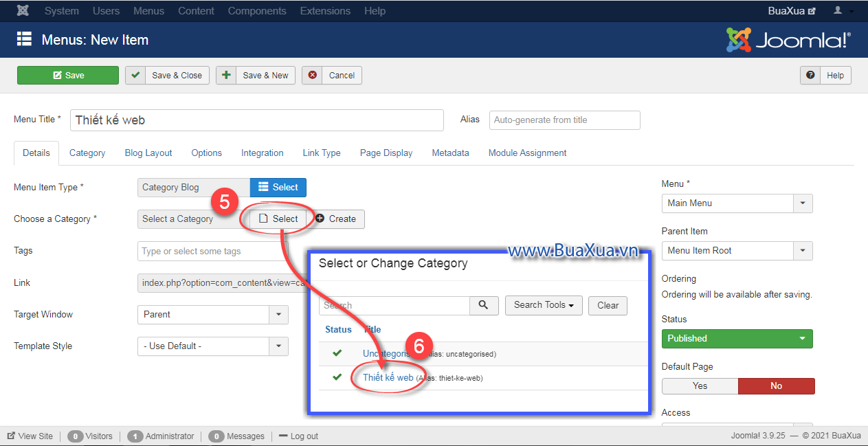
Task: Open the Parent Item dropdown
Action: click(x=737, y=251)
